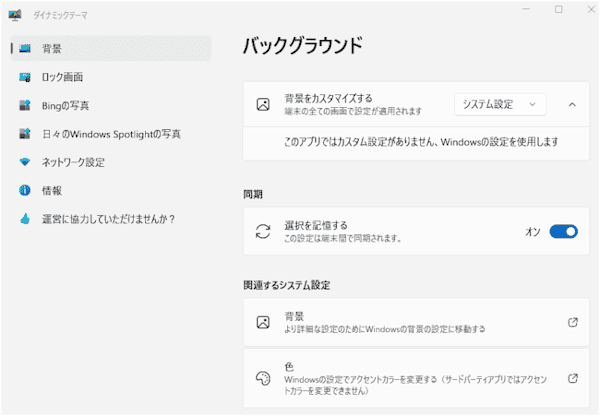The height and width of the screenshot is (416, 600).
Task: Minimize the Dynamic Theme window
Action: tap(527, 9)
